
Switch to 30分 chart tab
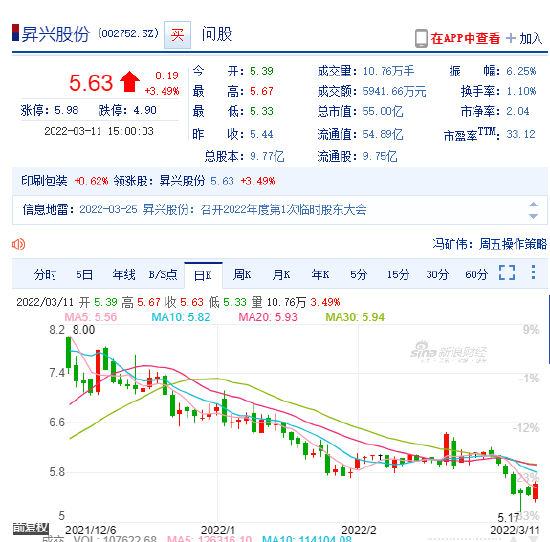(437, 274)
